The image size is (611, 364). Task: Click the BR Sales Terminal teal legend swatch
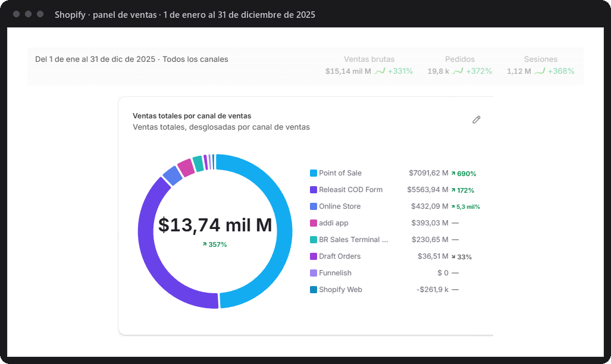(x=314, y=240)
